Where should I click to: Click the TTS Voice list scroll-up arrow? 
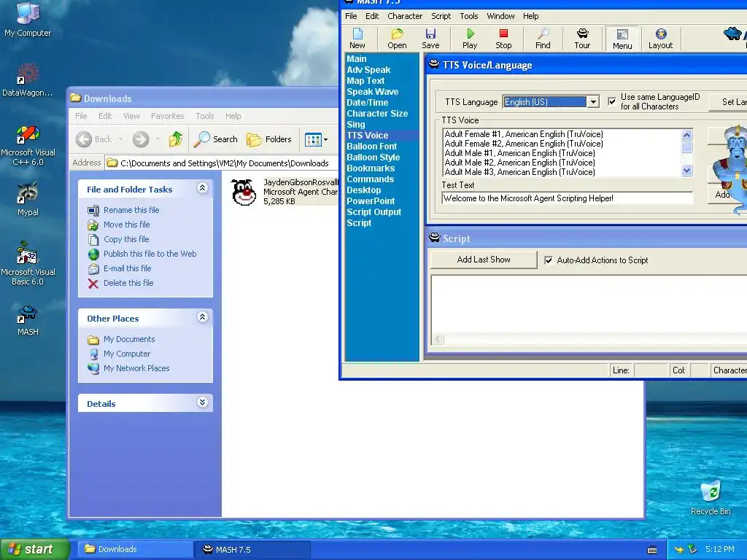686,135
